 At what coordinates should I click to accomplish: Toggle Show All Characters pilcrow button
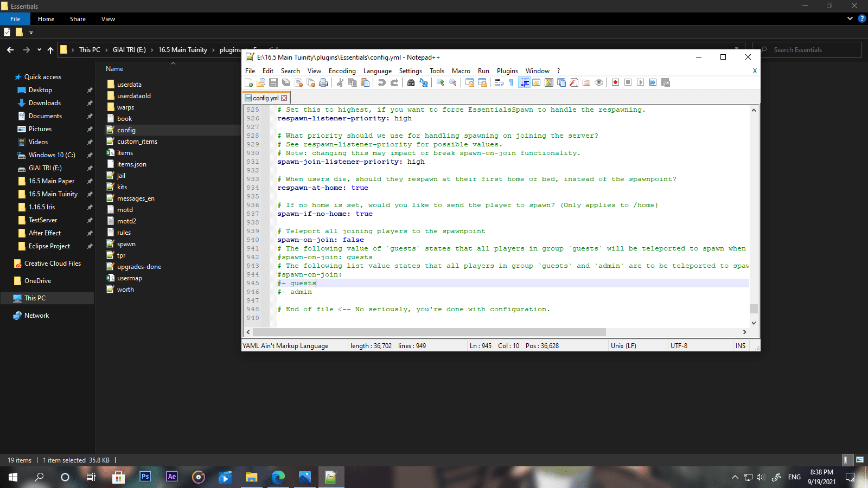(x=511, y=82)
